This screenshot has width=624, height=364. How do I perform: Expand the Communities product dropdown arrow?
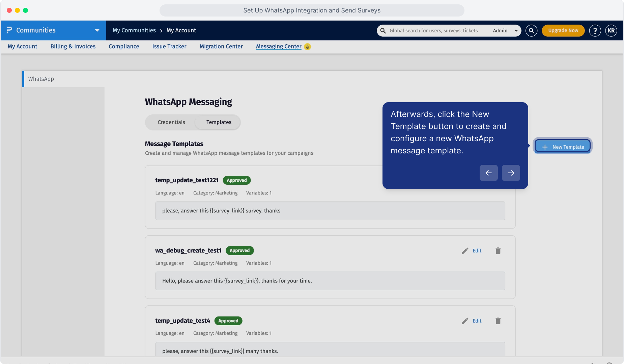pyautogui.click(x=97, y=30)
